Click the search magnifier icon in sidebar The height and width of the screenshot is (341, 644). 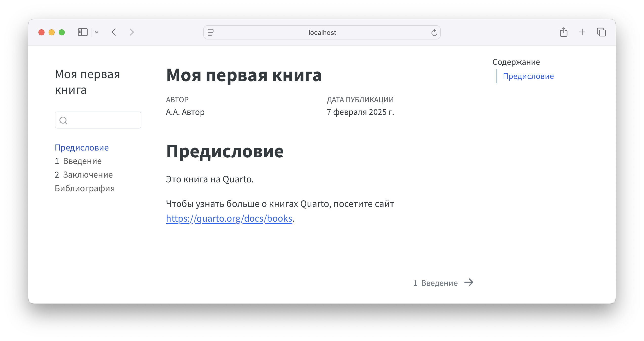(x=63, y=120)
